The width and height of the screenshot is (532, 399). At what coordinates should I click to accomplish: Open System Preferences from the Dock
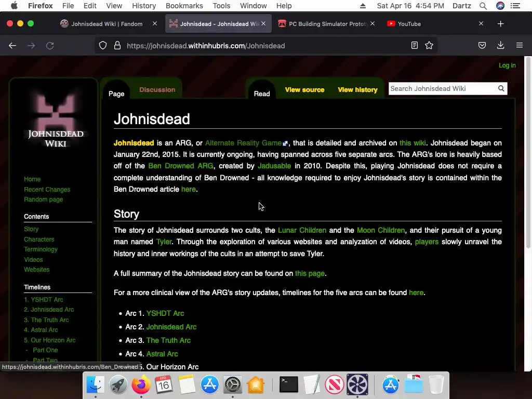click(232, 385)
